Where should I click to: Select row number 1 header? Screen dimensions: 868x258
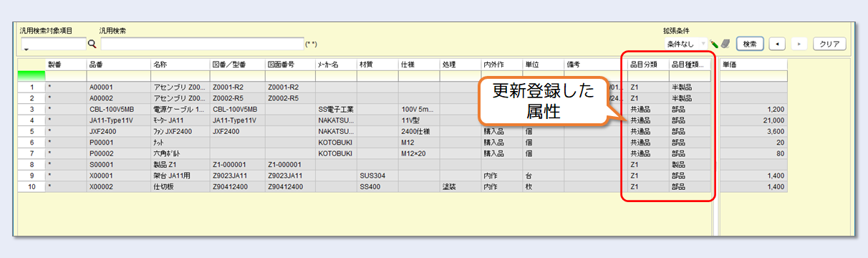coord(32,87)
